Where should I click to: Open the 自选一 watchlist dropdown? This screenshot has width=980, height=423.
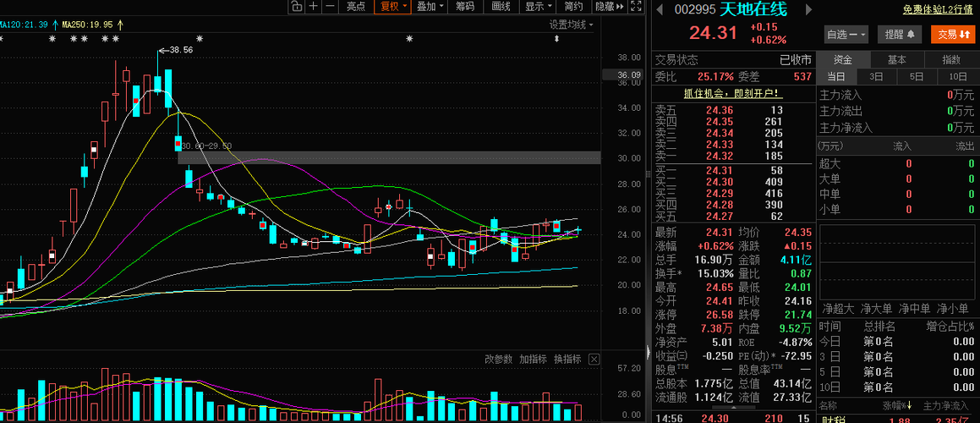click(x=846, y=35)
